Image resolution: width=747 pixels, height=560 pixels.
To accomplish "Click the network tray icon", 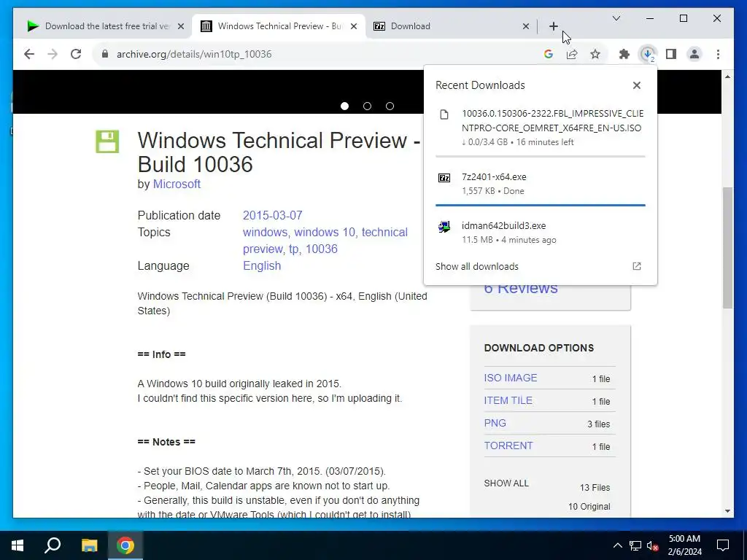I will pyautogui.click(x=635, y=545).
